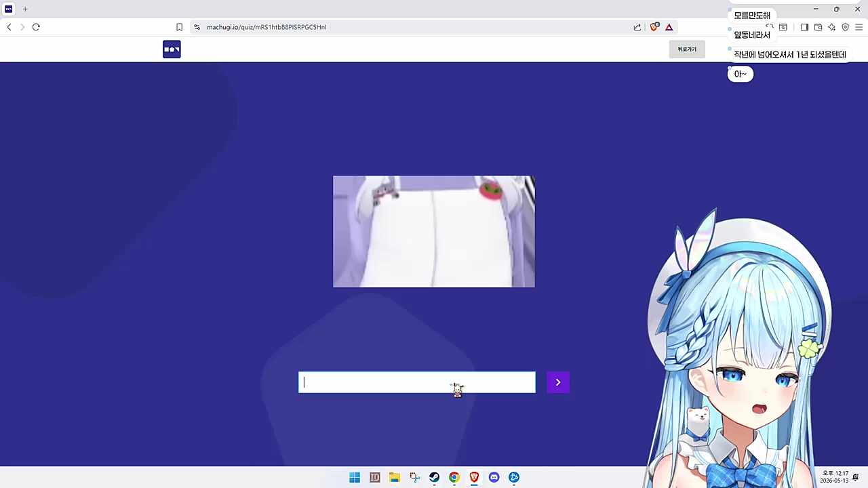Open the tab search icon in the toolbar
The image size is (868, 488).
point(783,27)
